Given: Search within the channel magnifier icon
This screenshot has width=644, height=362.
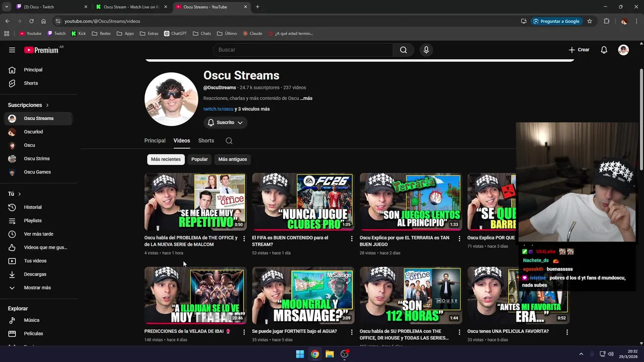Looking at the screenshot, I should click(229, 141).
